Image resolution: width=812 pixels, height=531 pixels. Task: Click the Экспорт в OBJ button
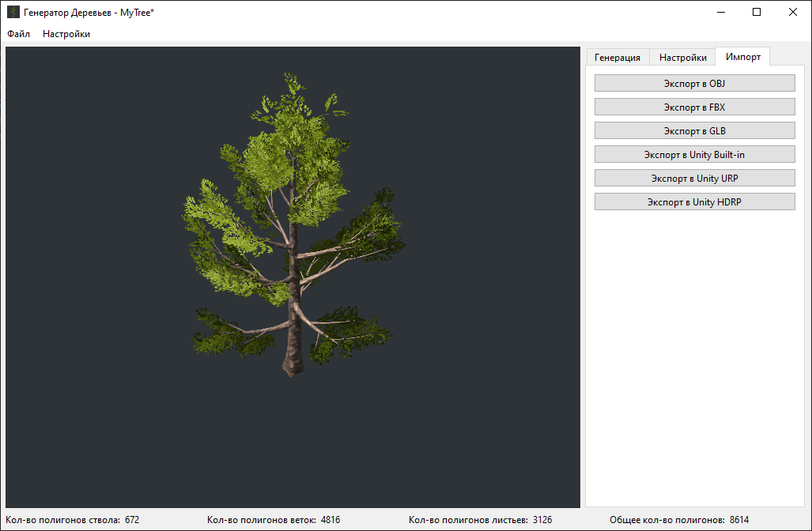pos(694,83)
